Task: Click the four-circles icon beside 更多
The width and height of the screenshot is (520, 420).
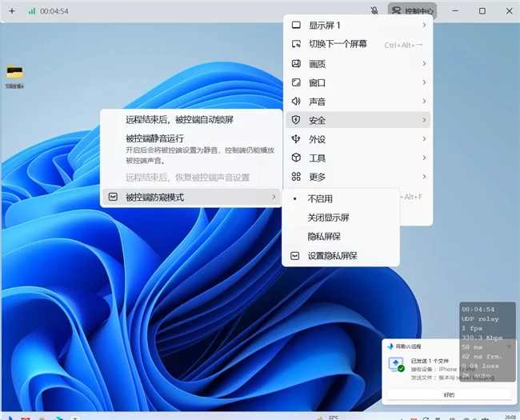Action: pyautogui.click(x=296, y=177)
